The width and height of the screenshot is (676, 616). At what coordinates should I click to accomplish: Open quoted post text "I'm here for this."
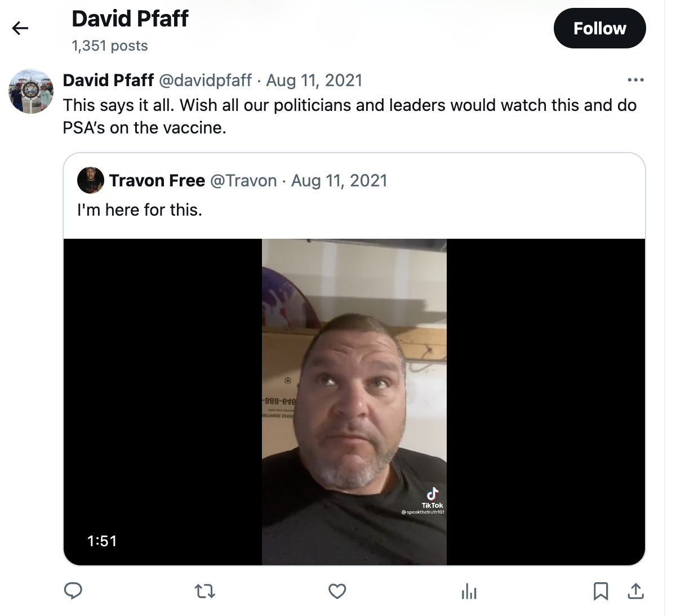point(140,210)
